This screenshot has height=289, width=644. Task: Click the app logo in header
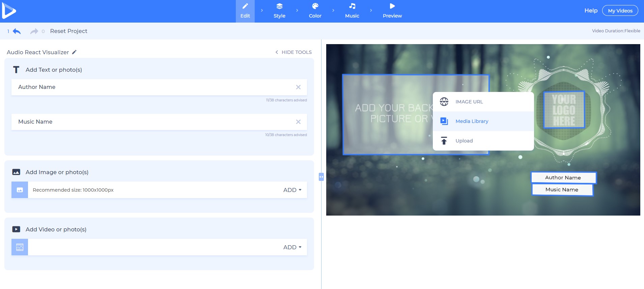click(9, 11)
